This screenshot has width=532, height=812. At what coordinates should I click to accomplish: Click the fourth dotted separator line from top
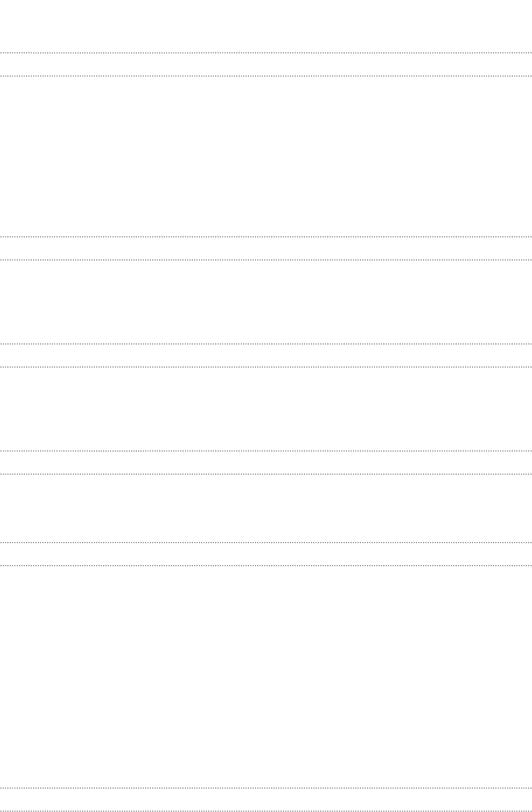[x=266, y=259]
